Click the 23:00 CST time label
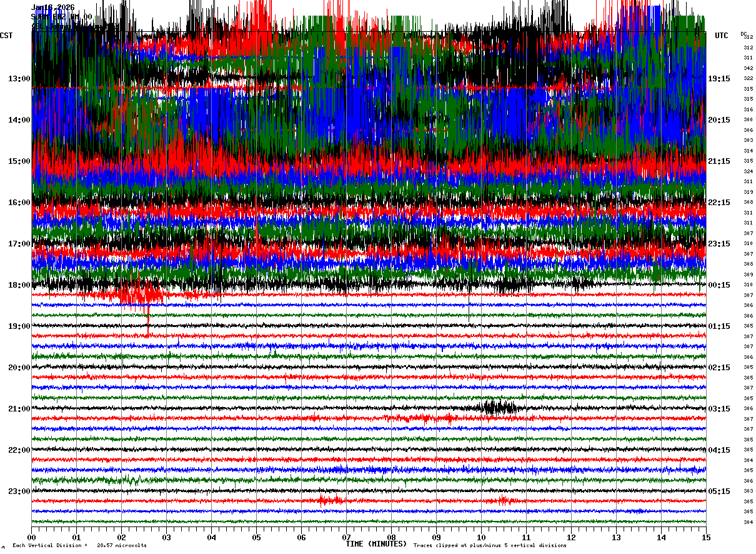 pos(19,491)
